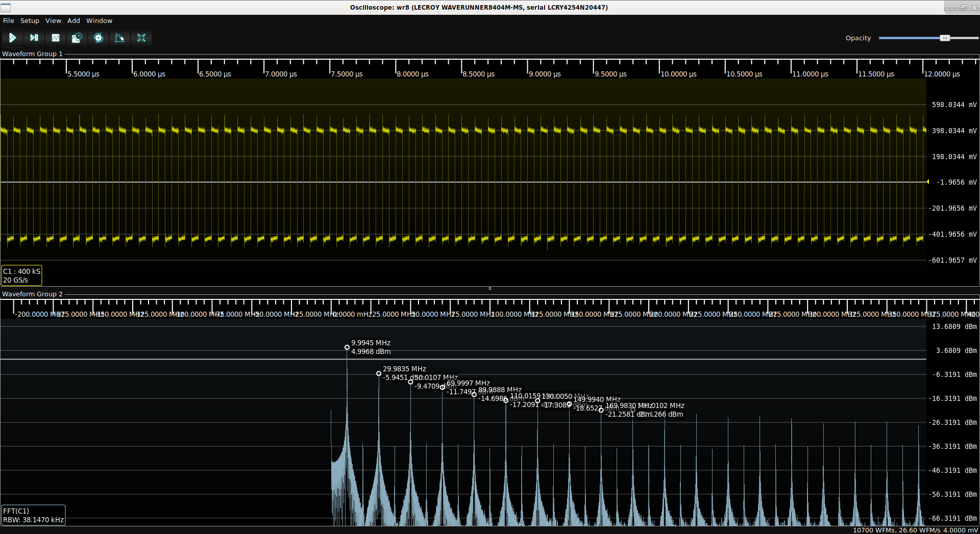Image resolution: width=980 pixels, height=534 pixels.
Task: Select the FFT(C1) channel label box
Action: click(x=33, y=515)
